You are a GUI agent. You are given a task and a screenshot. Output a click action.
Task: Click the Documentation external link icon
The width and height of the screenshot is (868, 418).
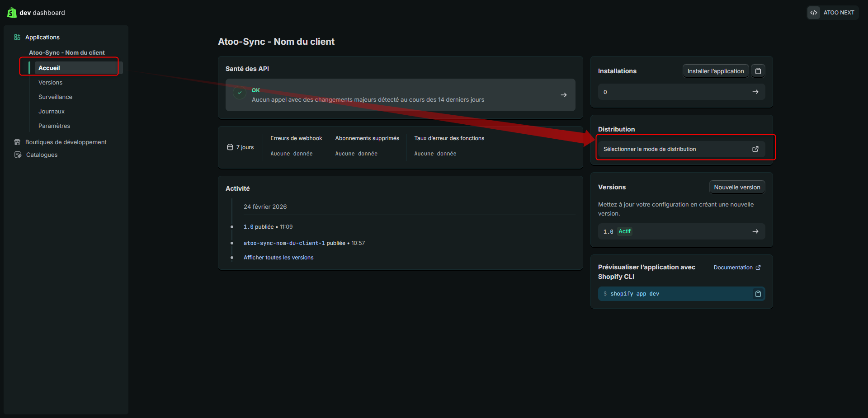[758, 268]
